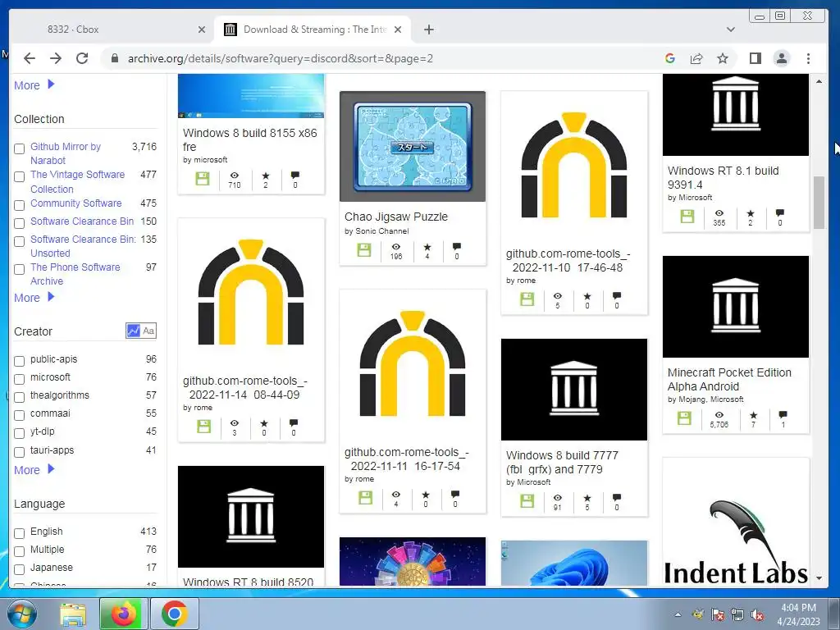Viewport: 840px width, 630px height.
Task: Close the Download & Streaming tab
Action: click(x=398, y=30)
